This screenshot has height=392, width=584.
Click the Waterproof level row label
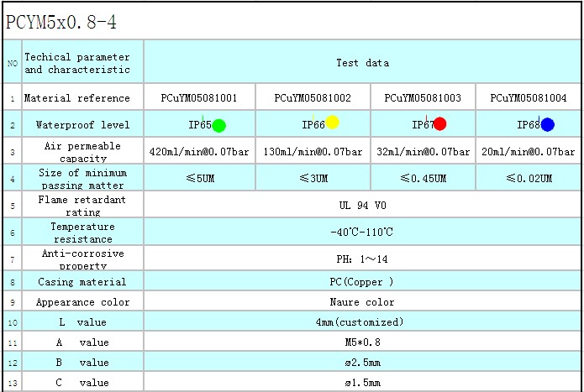(x=82, y=125)
